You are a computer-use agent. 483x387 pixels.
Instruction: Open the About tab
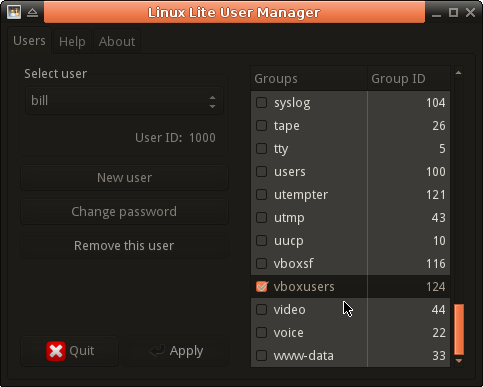click(x=117, y=42)
